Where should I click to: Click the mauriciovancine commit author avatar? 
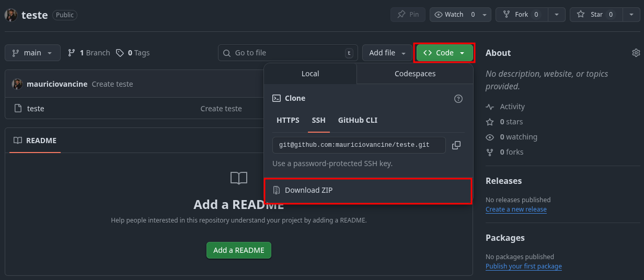17,84
